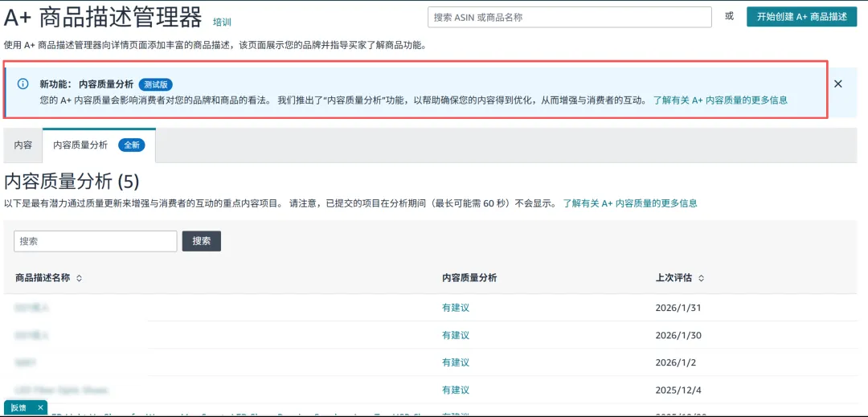Click the info icon in the new feature banner
Image resolution: width=868 pixels, height=417 pixels.
[23, 84]
